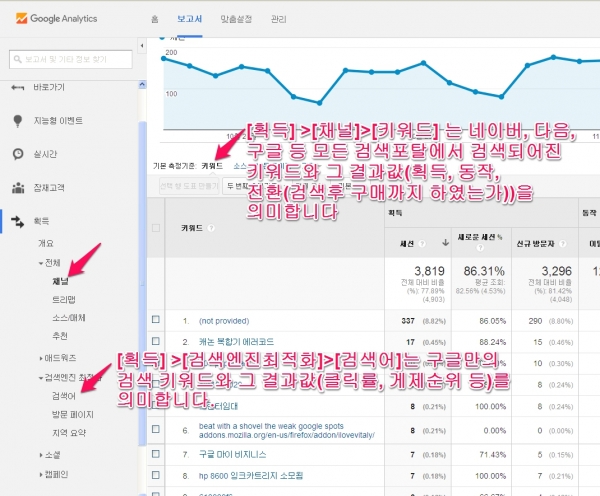Collapse the 전체 section in sidebar
Screen dimensions: 600x496
click(41, 263)
